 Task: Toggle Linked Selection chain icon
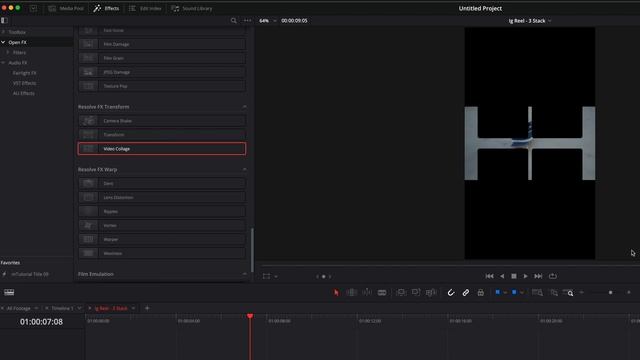coord(466,293)
